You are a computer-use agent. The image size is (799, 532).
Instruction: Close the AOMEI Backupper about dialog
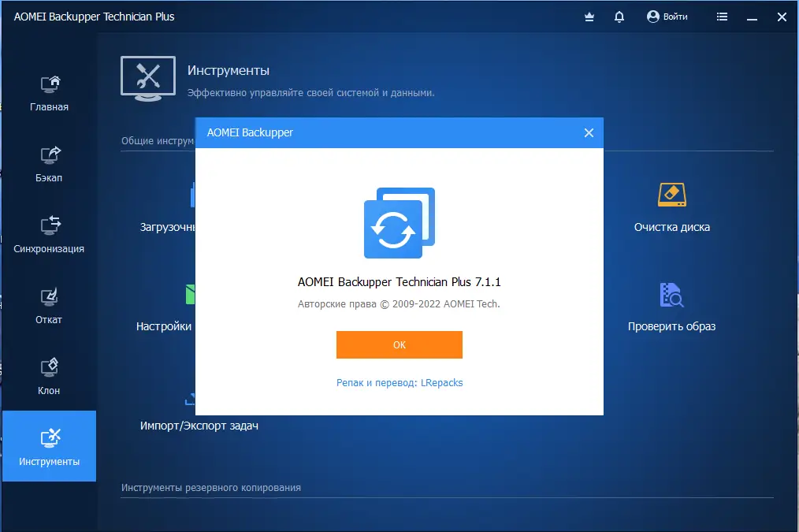(x=589, y=132)
